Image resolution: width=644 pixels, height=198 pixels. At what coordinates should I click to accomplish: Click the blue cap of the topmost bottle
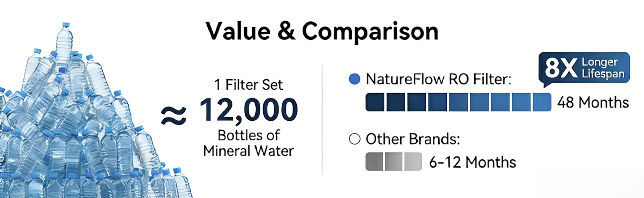(66, 26)
